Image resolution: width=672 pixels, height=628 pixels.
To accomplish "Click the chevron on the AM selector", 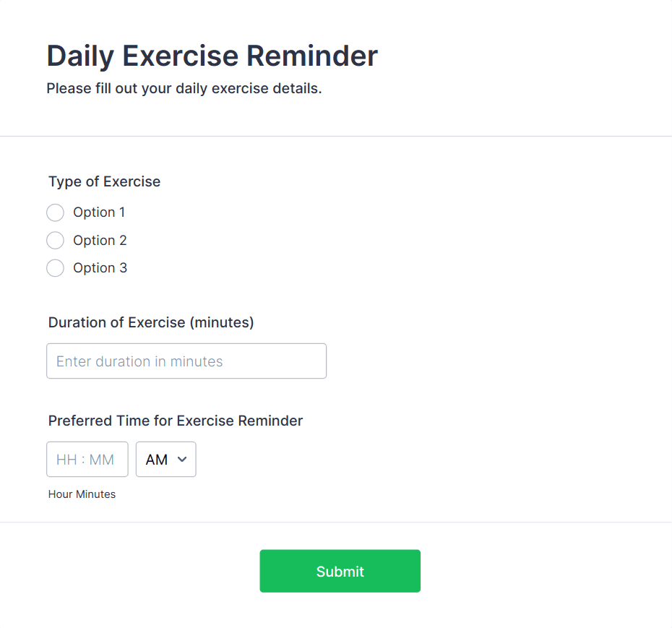I will (x=182, y=460).
